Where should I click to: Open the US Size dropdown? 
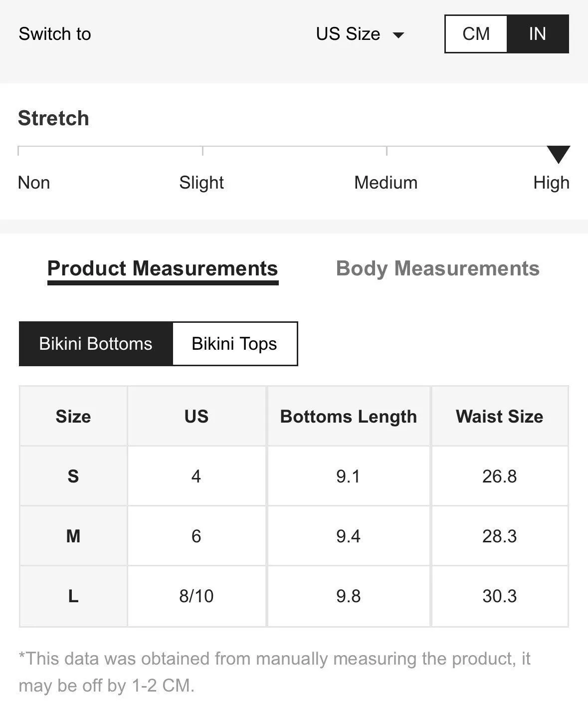360,34
